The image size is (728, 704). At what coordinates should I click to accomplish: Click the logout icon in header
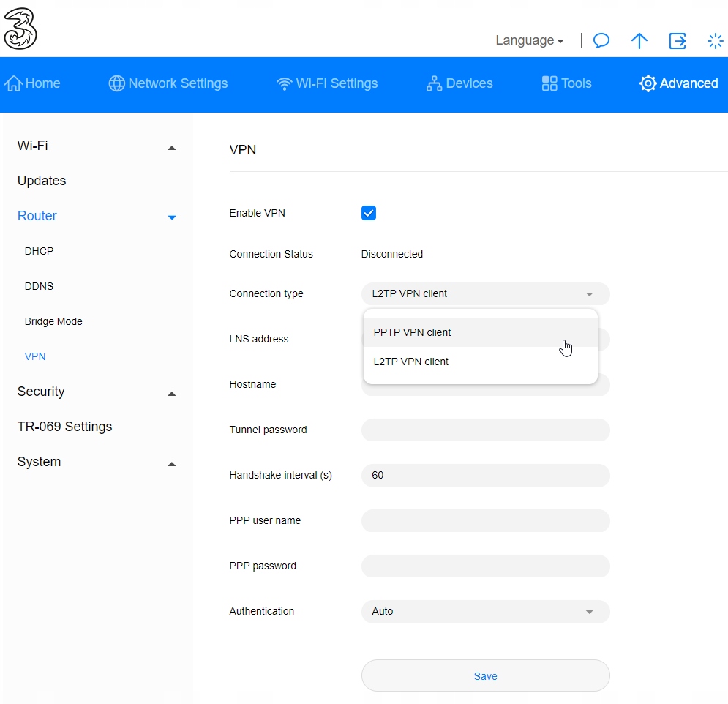[678, 41]
